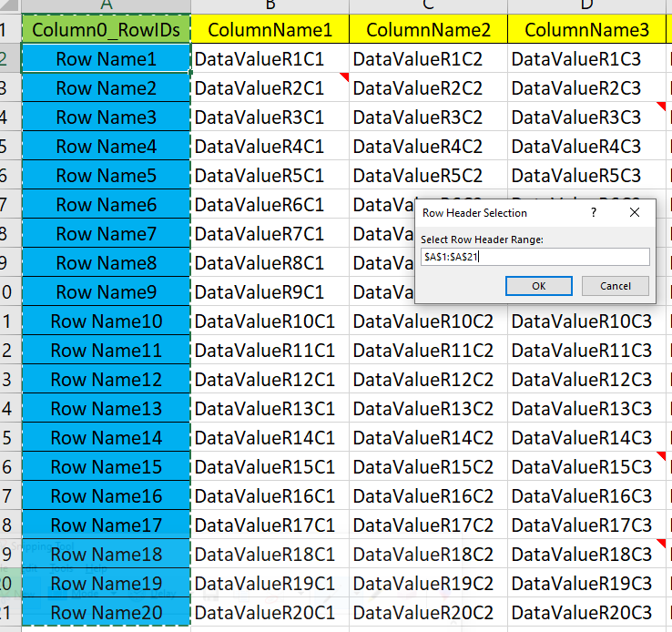Click the Column0_RowIDs green cell

106,30
